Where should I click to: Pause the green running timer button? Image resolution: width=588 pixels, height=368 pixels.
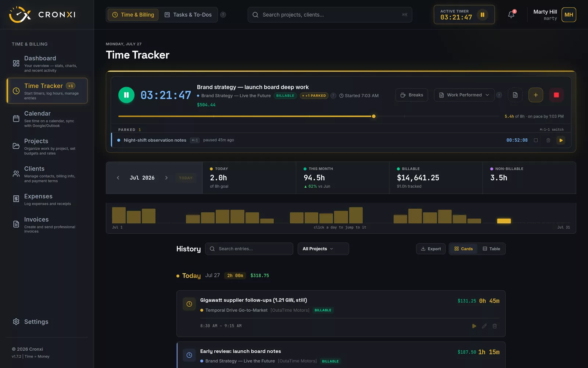(x=126, y=95)
